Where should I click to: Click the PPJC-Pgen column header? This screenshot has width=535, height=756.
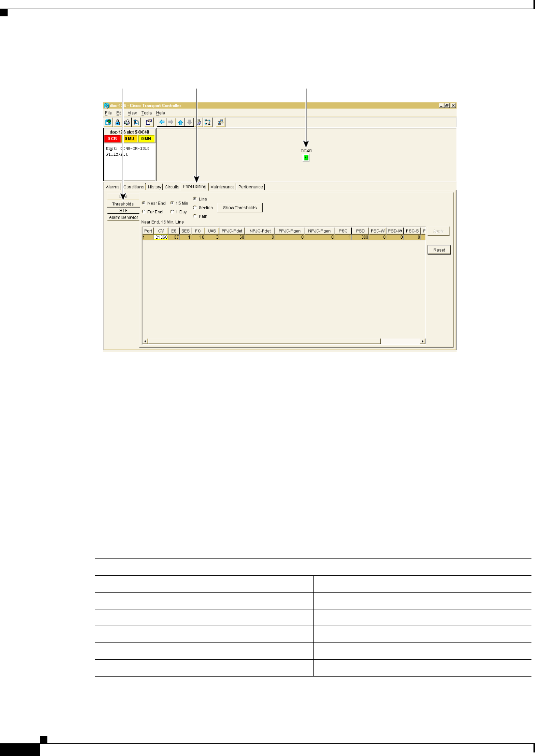click(x=290, y=231)
